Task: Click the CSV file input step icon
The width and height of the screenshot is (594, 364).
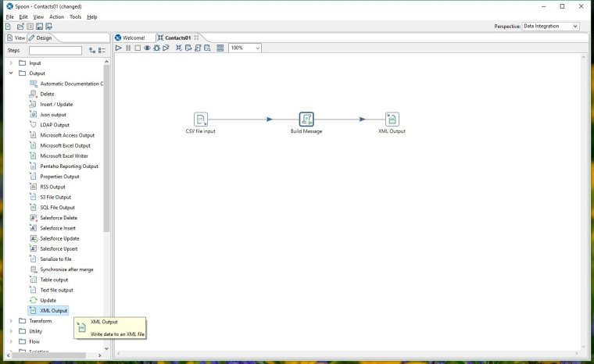Action: click(x=201, y=120)
